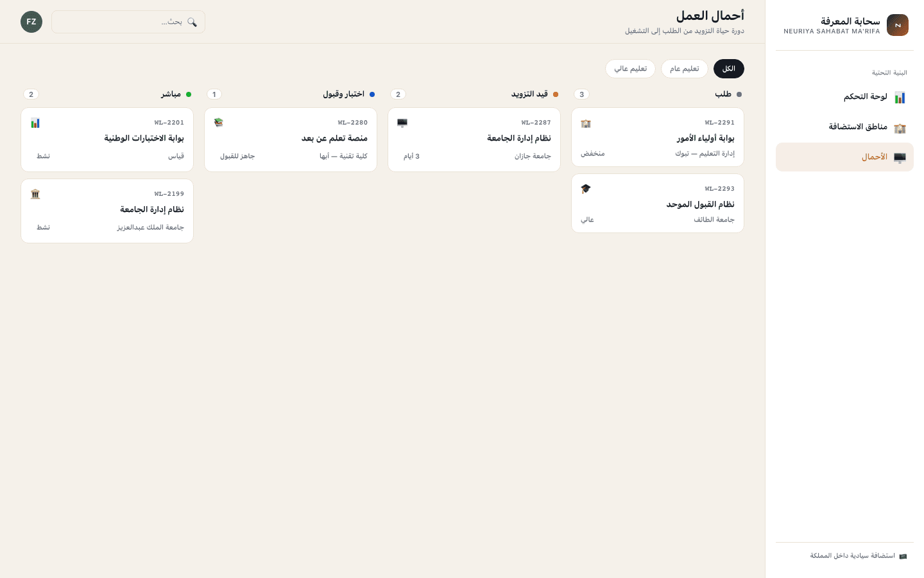924x578 pixels.
Task: Click the مباشر column header
Action: tap(171, 94)
